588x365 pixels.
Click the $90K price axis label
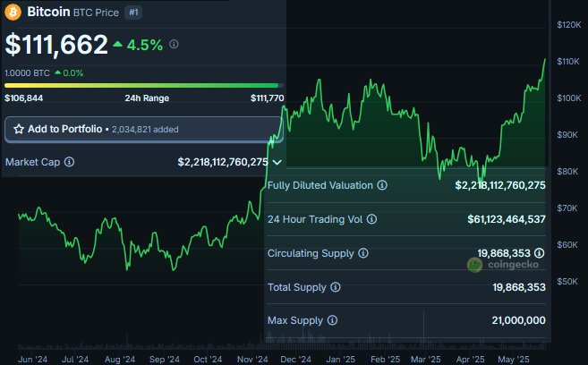click(567, 135)
